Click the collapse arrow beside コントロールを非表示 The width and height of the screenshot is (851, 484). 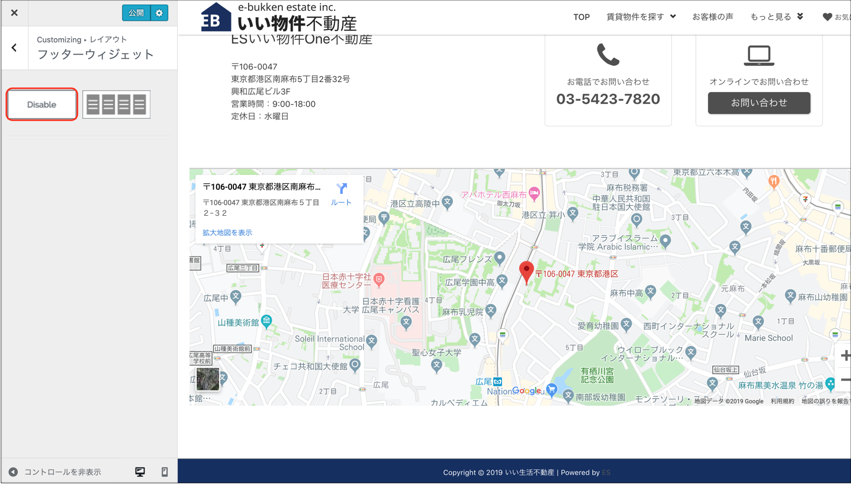coord(13,472)
